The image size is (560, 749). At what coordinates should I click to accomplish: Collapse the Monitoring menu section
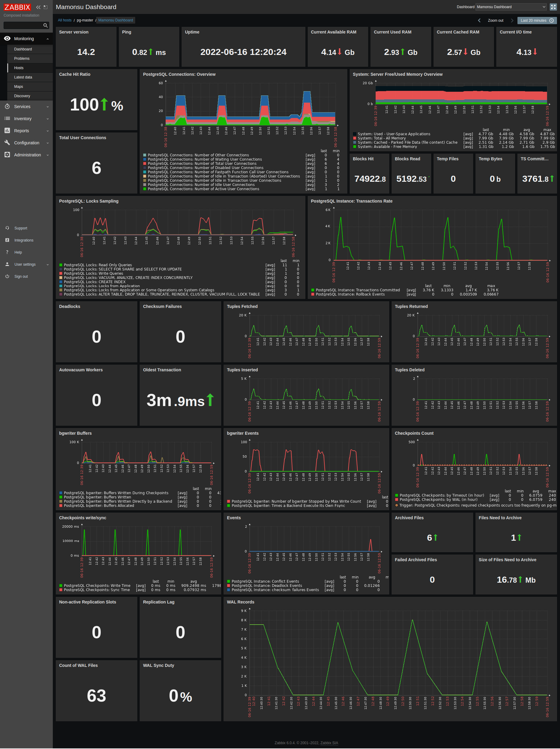pos(48,39)
